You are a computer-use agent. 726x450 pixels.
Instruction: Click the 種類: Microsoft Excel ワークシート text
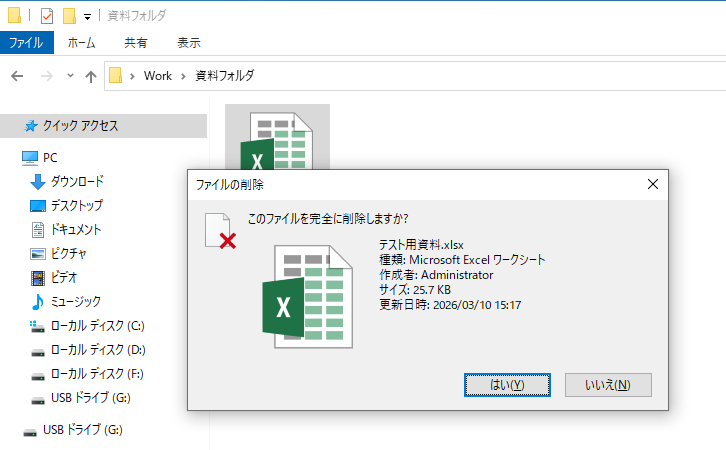tap(462, 260)
